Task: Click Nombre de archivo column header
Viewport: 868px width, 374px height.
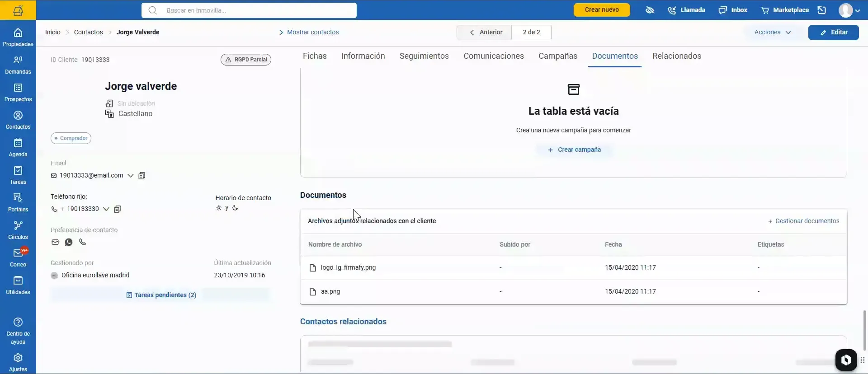Action: tap(335, 244)
